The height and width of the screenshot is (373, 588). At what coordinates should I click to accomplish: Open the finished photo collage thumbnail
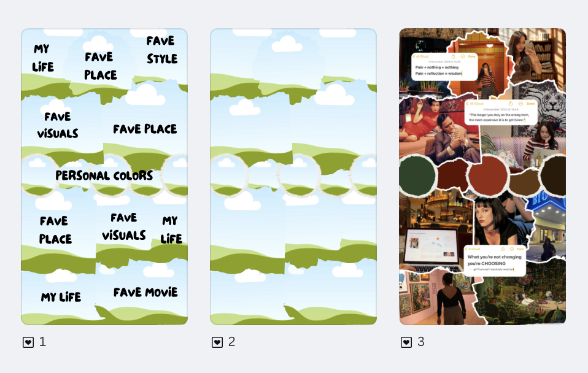482,177
